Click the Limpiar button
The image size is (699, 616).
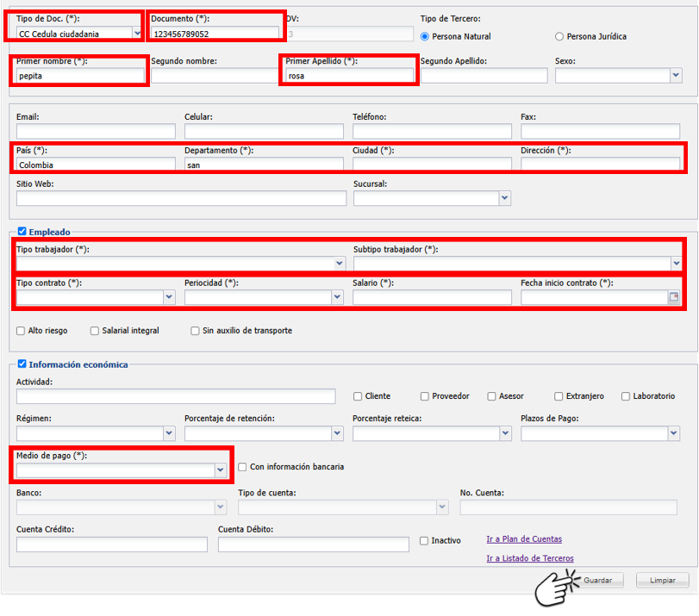click(663, 581)
